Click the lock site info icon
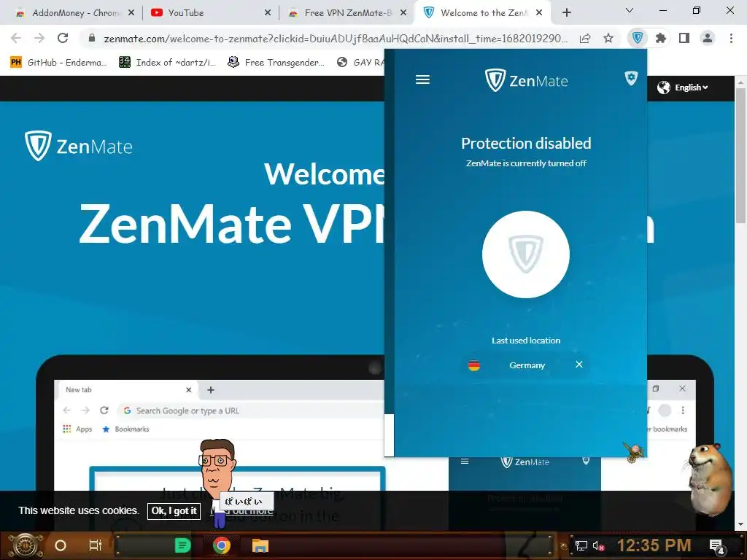747x560 pixels. pyautogui.click(x=92, y=38)
